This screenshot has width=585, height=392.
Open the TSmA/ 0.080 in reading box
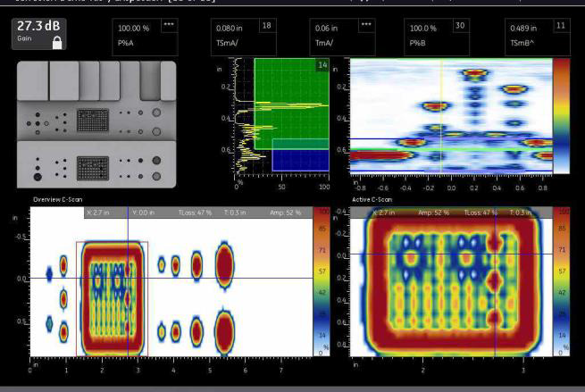point(244,38)
